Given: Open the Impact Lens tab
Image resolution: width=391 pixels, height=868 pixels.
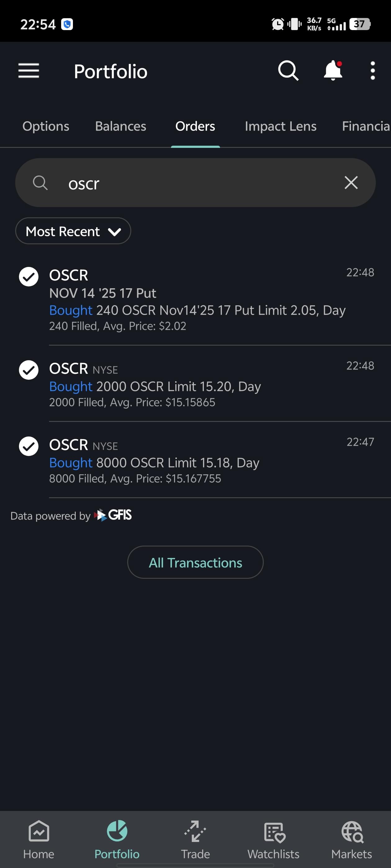Looking at the screenshot, I should point(280,126).
